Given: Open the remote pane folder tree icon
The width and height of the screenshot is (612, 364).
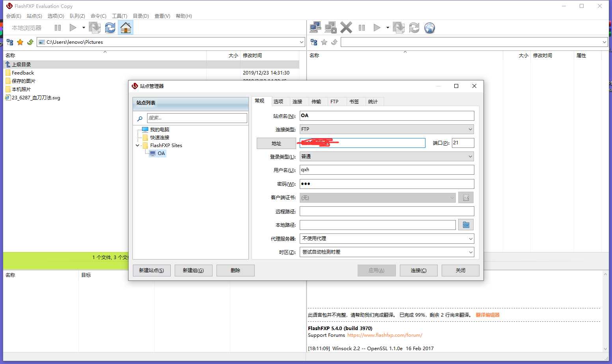Looking at the screenshot, I should pyautogui.click(x=314, y=42).
